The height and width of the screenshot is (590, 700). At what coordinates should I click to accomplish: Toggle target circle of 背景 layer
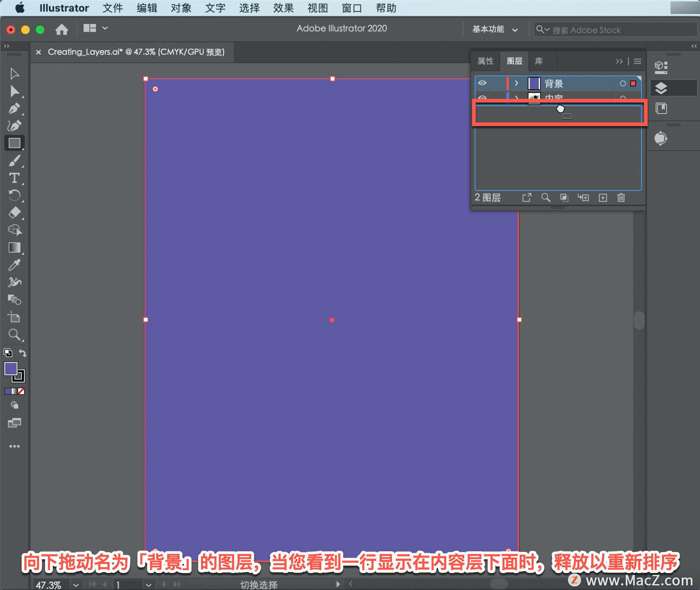[x=623, y=84]
